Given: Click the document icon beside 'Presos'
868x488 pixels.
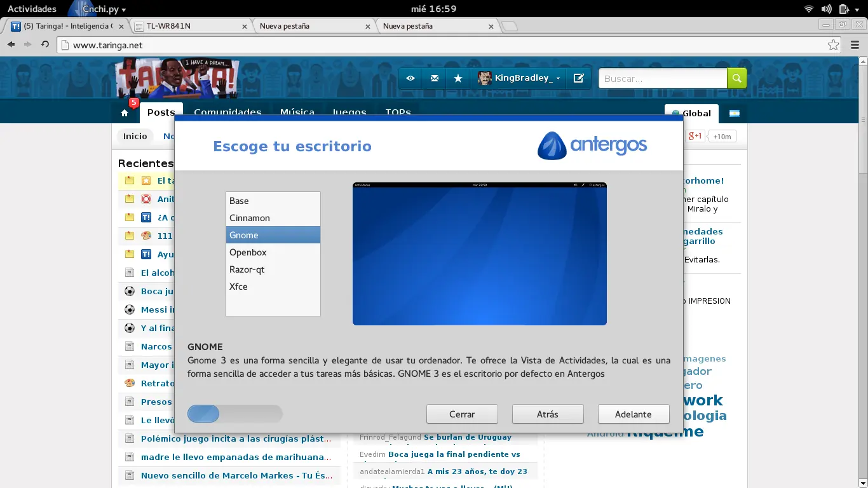Looking at the screenshot, I should (x=130, y=402).
